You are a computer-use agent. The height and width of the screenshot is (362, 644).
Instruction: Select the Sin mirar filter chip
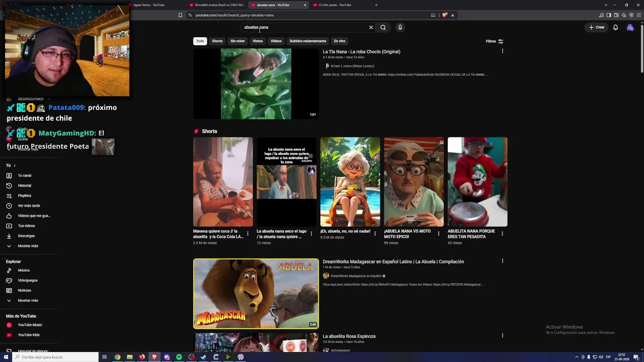point(237,41)
